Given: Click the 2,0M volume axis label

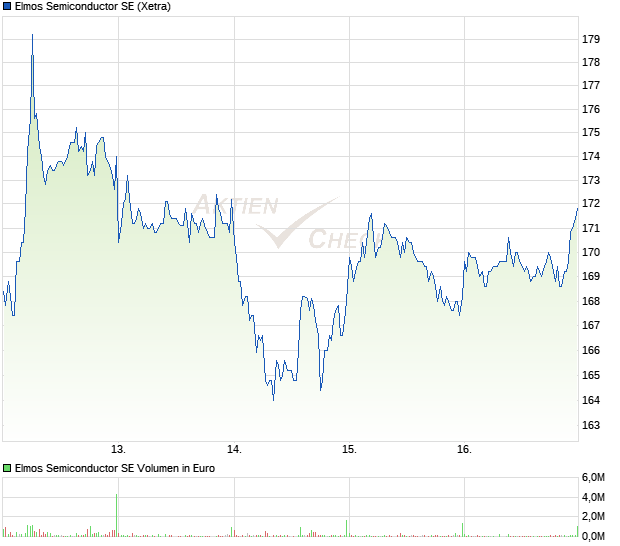Looking at the screenshot, I should [593, 516].
